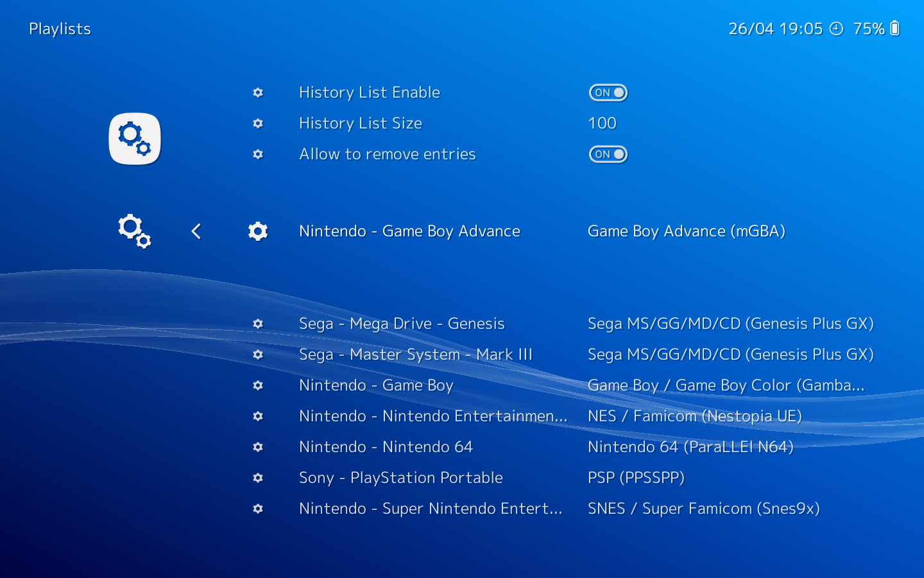
Task: Toggle History List Enable switch off
Action: (608, 92)
